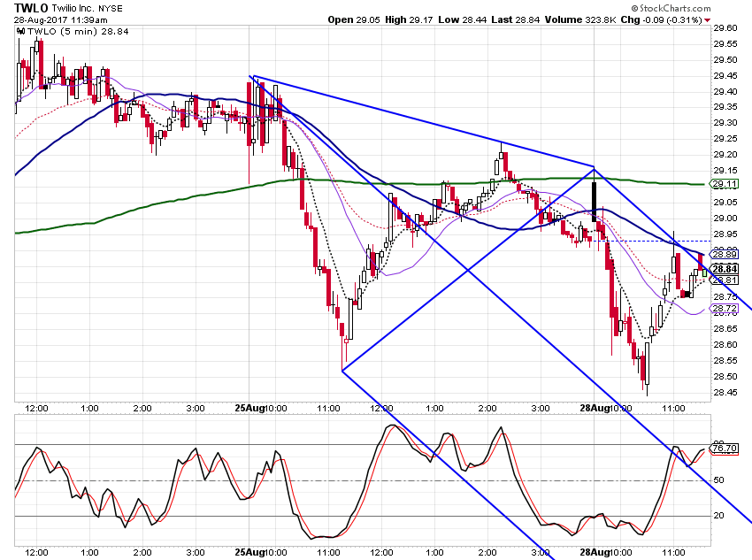Click the 28Aug date label under the price chart

[x=595, y=408]
